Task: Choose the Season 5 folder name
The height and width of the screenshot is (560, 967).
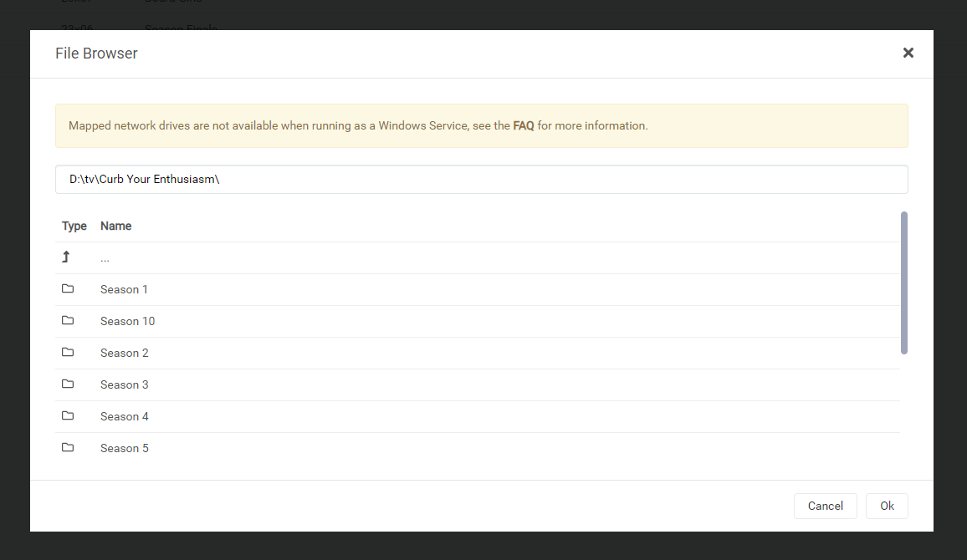Action: click(125, 448)
